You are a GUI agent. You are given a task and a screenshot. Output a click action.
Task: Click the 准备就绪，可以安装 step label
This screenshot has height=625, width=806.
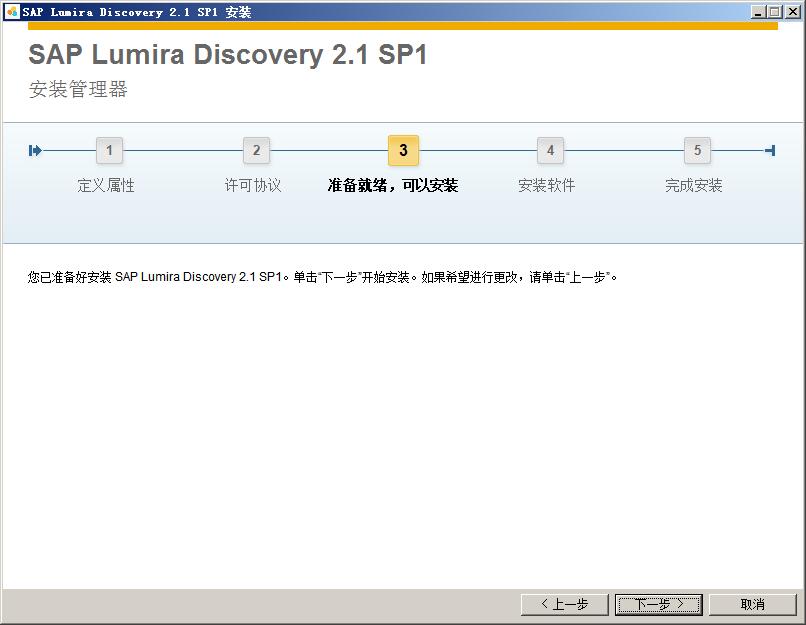point(393,185)
